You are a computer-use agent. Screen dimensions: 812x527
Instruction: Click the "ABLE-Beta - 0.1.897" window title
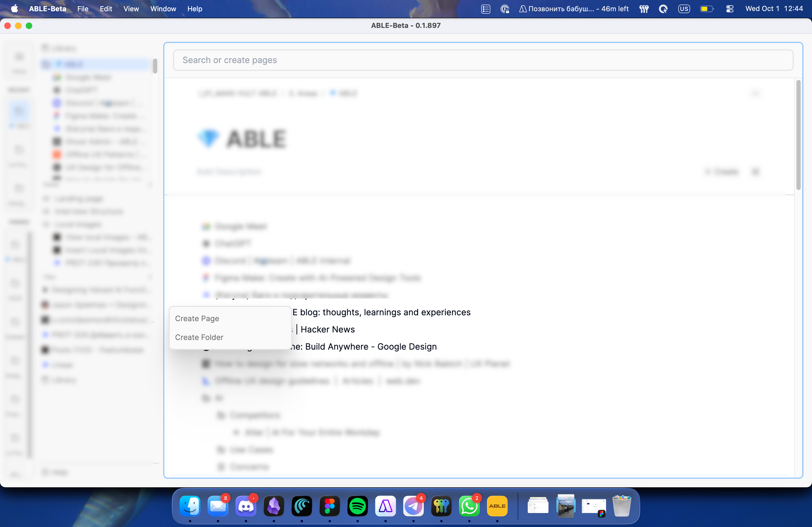click(x=406, y=25)
